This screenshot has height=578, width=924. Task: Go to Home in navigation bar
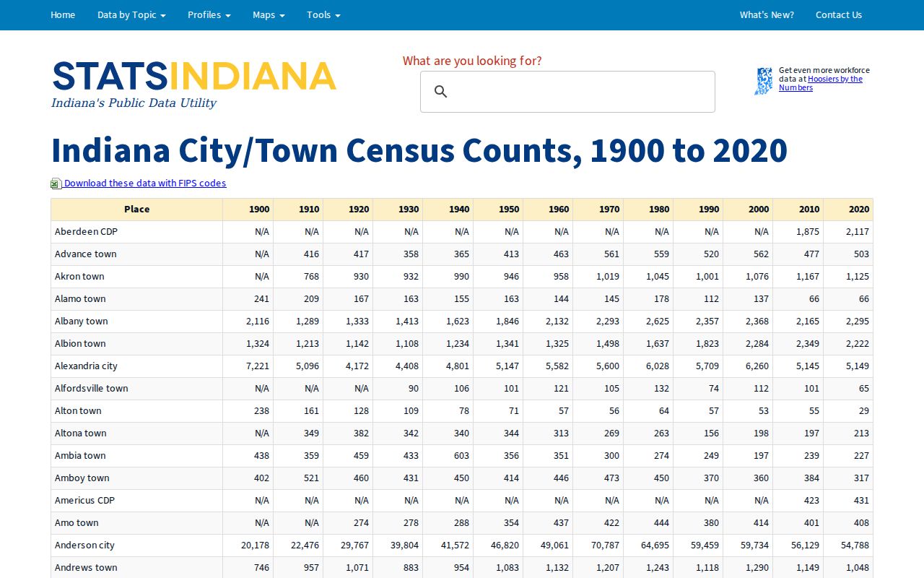63,14
